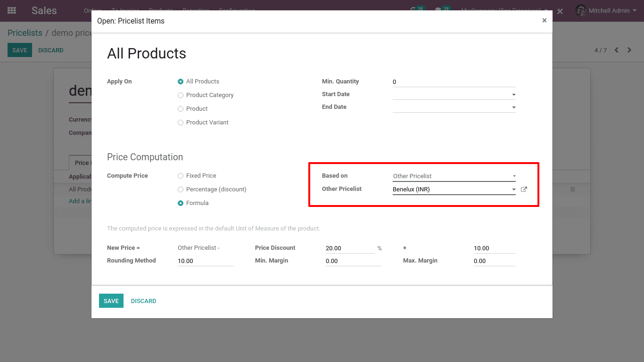Click the surcharge field after plus sign
Screen dimensions: 644x362
click(495, 248)
